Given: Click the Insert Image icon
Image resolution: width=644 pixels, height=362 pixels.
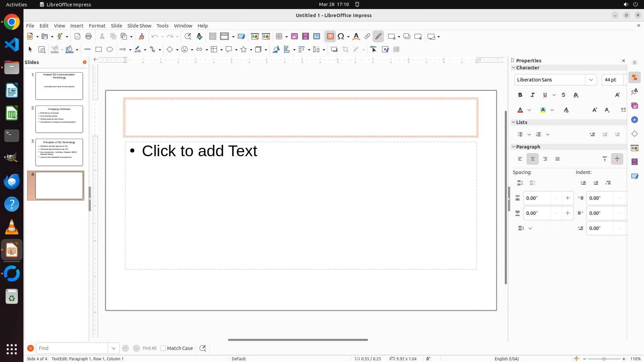Looking at the screenshot, I should tap(294, 37).
